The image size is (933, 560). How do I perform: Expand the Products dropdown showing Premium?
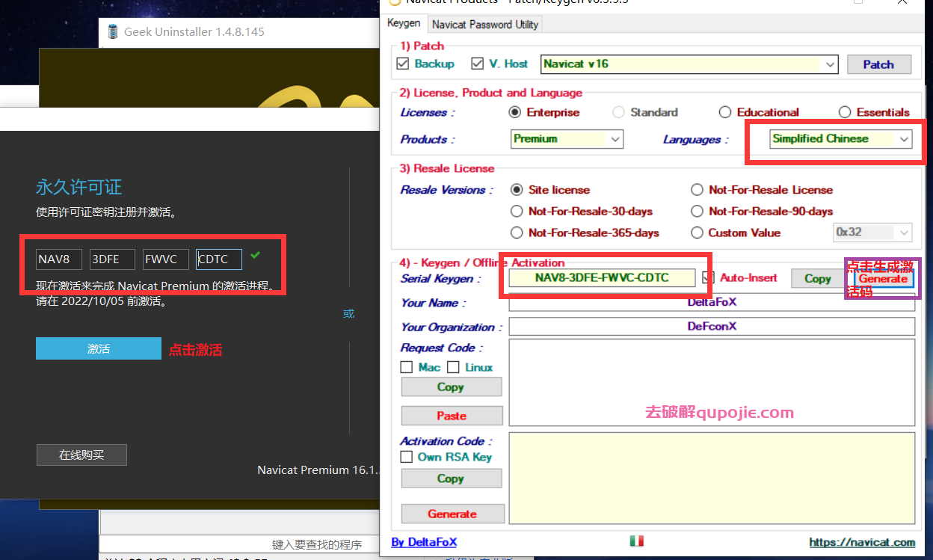pyautogui.click(x=567, y=139)
